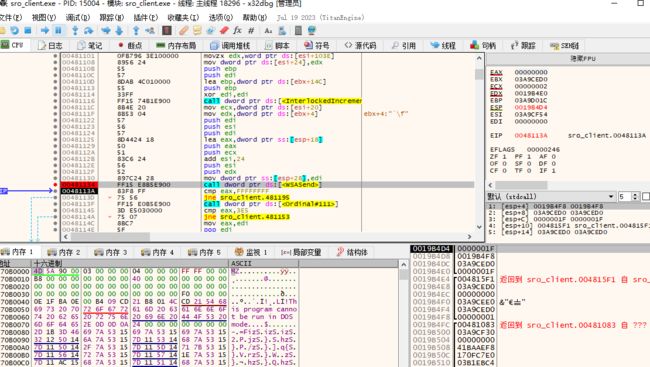Click the registers pane horizontal scrollbar thumb

click(521, 185)
